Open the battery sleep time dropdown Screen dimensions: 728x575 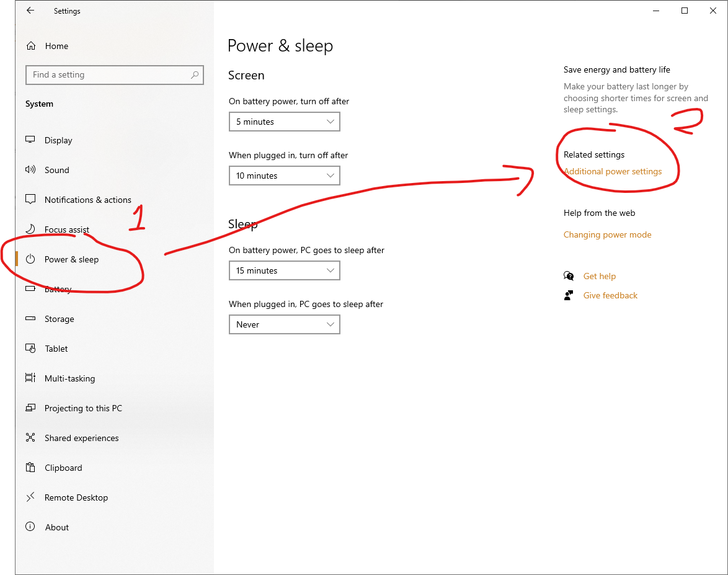click(x=284, y=270)
